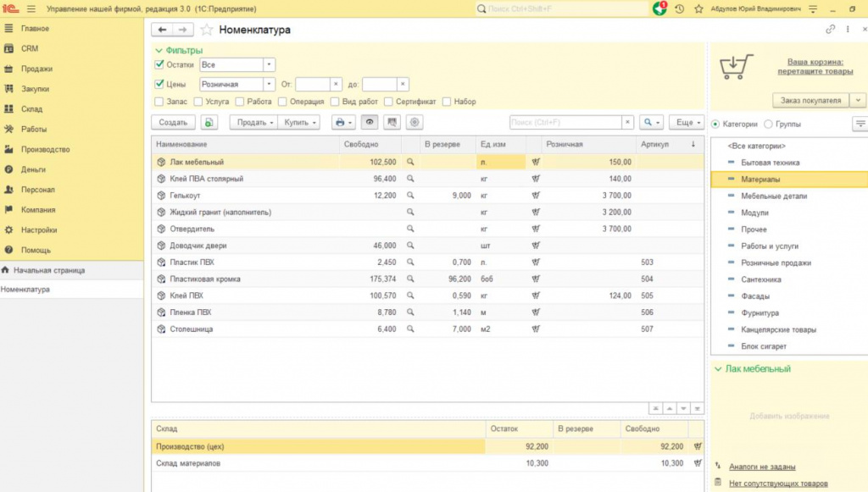This screenshot has height=492, width=868.
Task: Uncheck the Остатки filter checkbox
Action: tap(159, 64)
